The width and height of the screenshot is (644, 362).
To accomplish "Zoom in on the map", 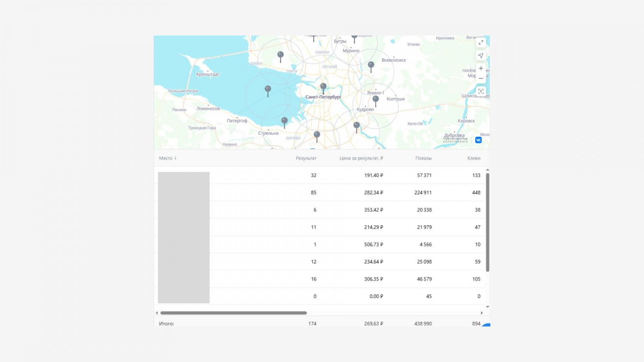I will pos(481,68).
